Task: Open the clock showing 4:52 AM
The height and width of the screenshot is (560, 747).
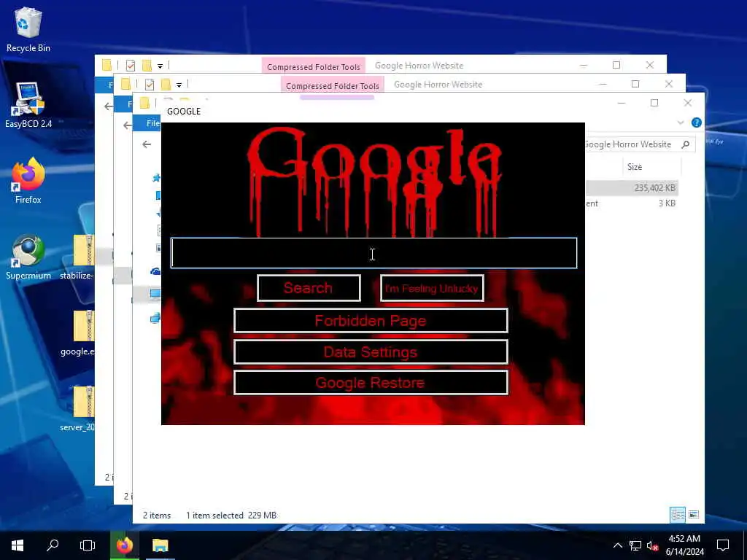Action: point(684,545)
